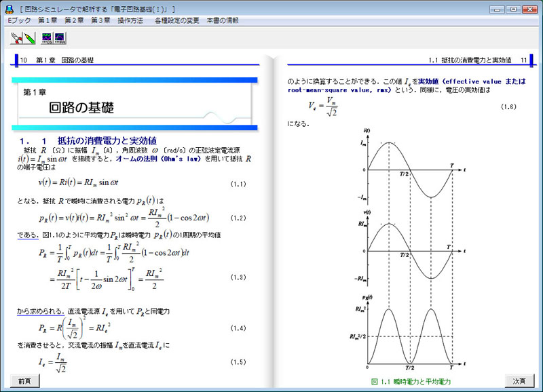
Task: Click equation number (1.4)
Action: (238, 328)
